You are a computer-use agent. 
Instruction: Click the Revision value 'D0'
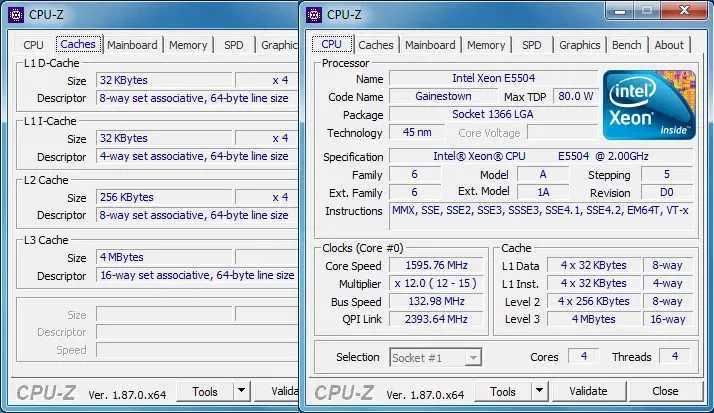point(667,192)
